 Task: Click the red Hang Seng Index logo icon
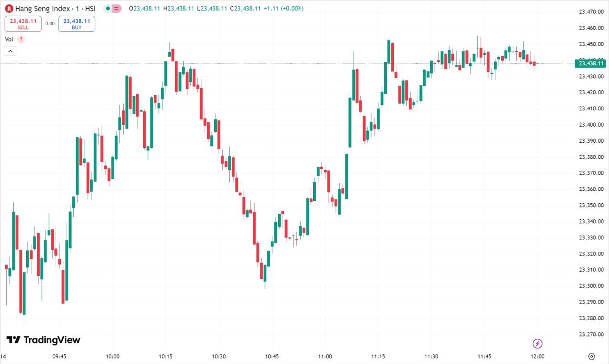tap(9, 9)
